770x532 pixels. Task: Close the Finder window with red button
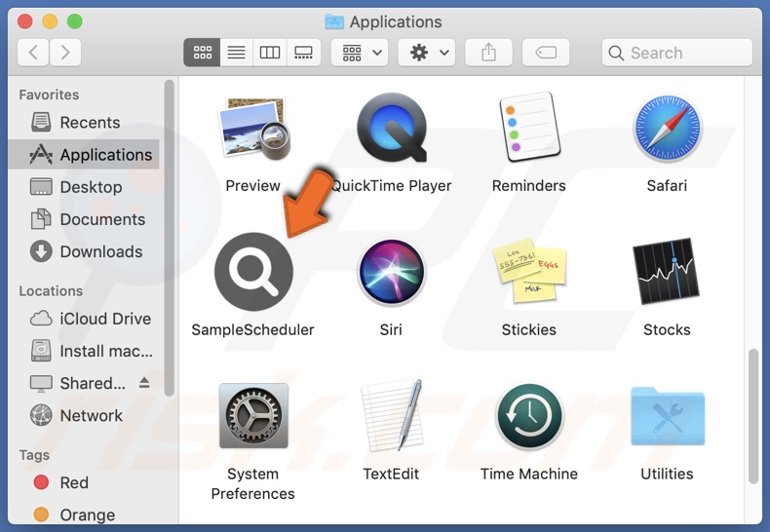[24, 21]
